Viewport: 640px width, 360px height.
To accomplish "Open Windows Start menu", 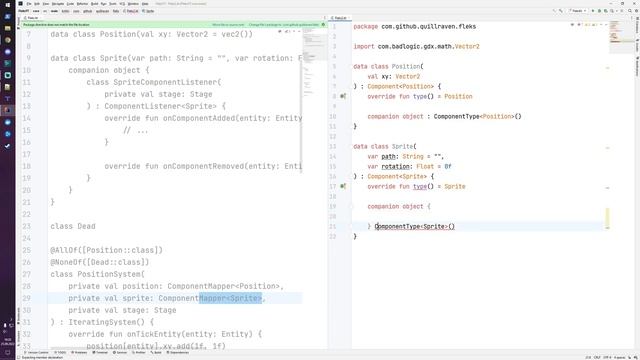I will [7, 4].
